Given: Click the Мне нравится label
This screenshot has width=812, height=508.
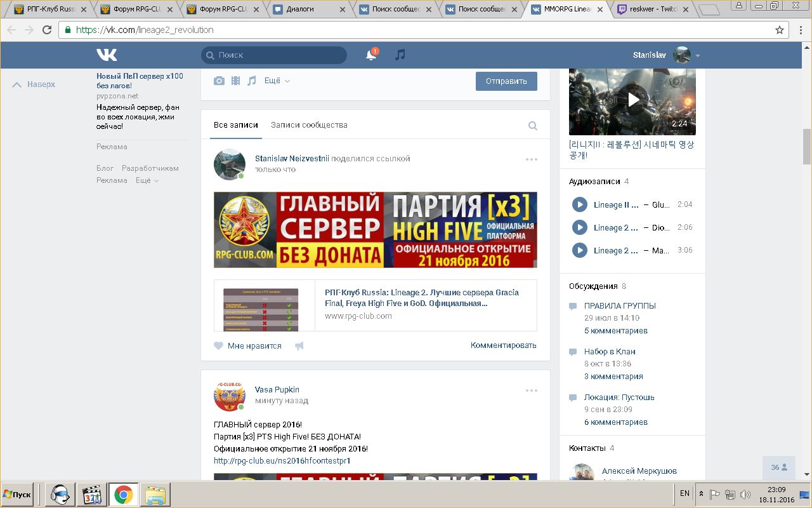Looking at the screenshot, I should click(254, 346).
